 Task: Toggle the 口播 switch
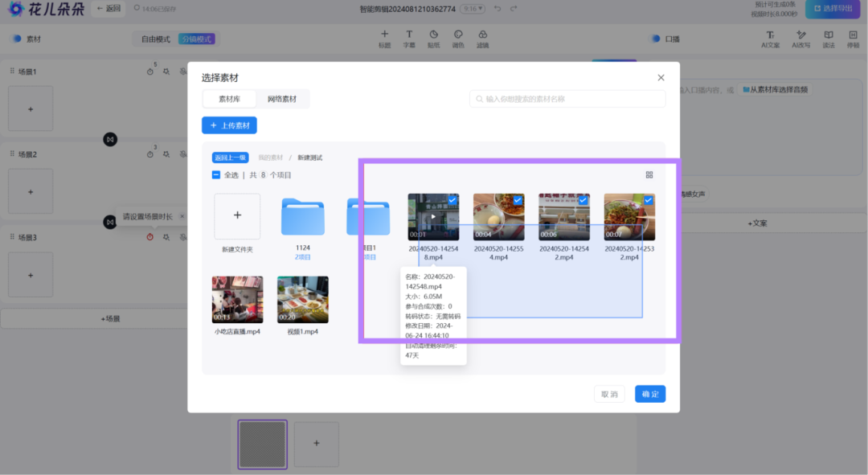click(x=656, y=39)
